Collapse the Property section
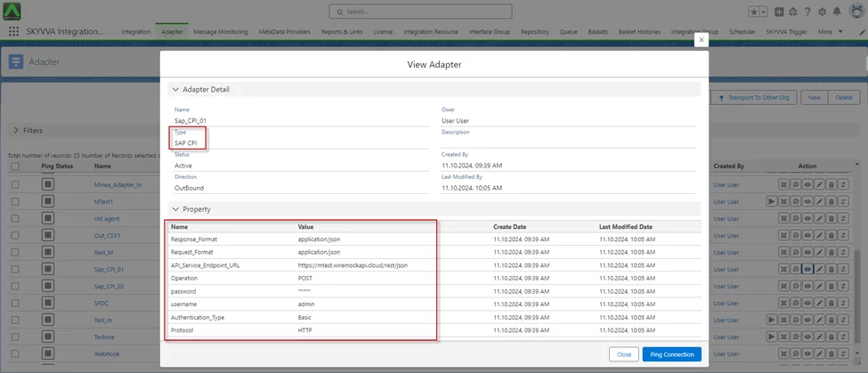The height and width of the screenshot is (373, 868). (174, 209)
